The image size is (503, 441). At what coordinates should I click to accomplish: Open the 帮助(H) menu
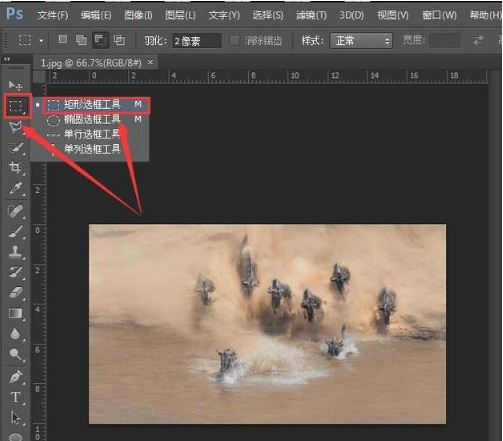[x=485, y=15]
